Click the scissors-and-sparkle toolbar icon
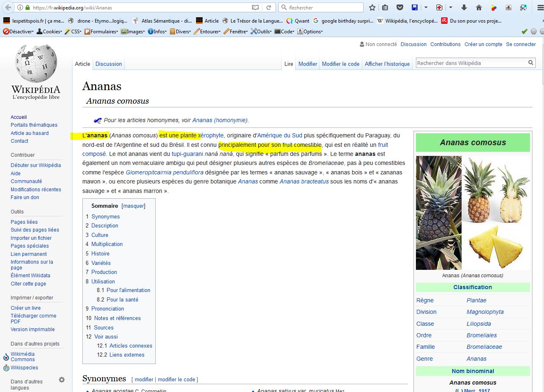This screenshot has height=392, width=544. point(523,7)
